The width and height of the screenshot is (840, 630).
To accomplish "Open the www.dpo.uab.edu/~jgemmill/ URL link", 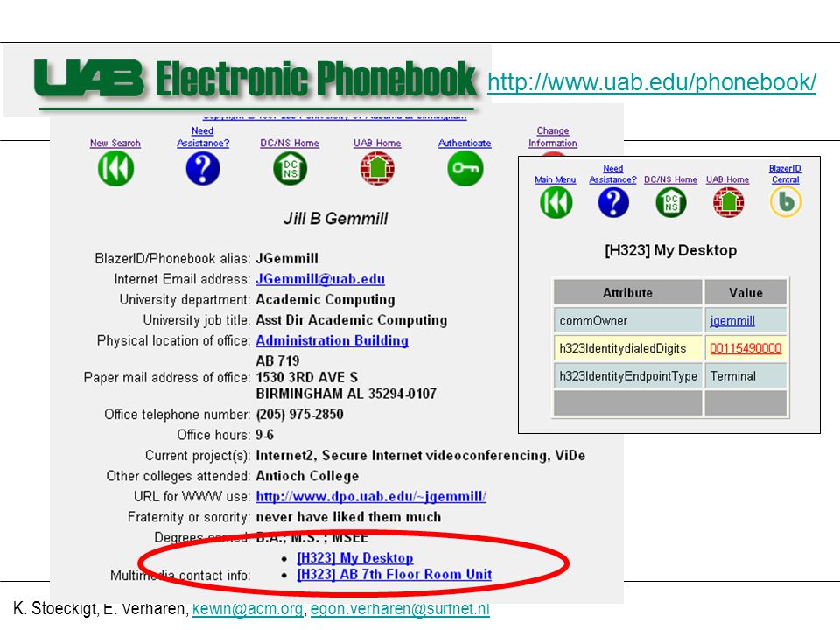I will (x=371, y=497).
